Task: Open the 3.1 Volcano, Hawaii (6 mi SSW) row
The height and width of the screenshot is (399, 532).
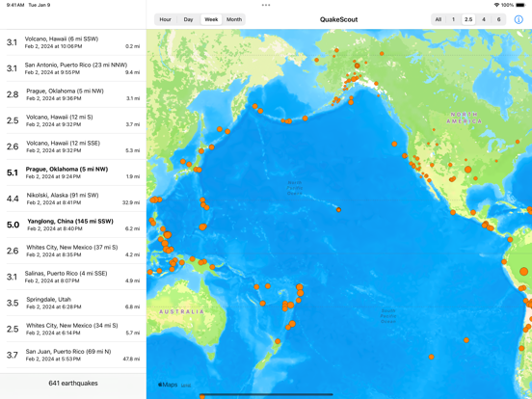Action: click(x=73, y=42)
